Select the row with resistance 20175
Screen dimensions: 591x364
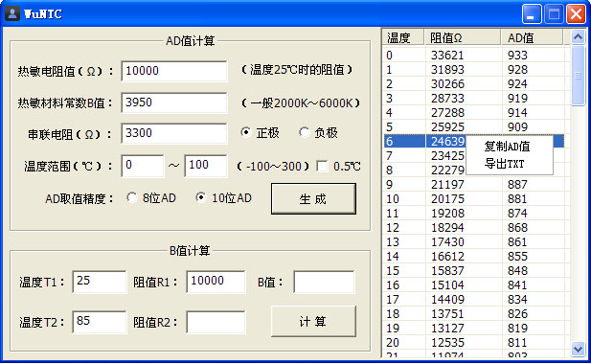click(474, 198)
